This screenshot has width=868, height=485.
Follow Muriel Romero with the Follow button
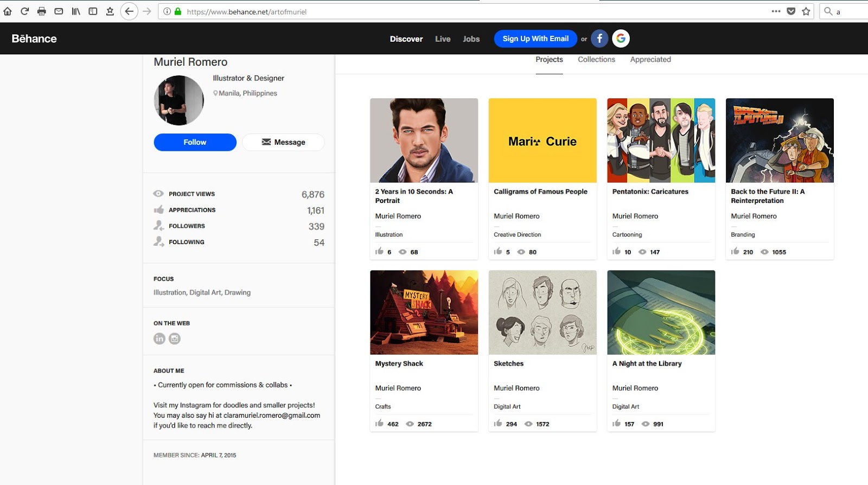[195, 142]
